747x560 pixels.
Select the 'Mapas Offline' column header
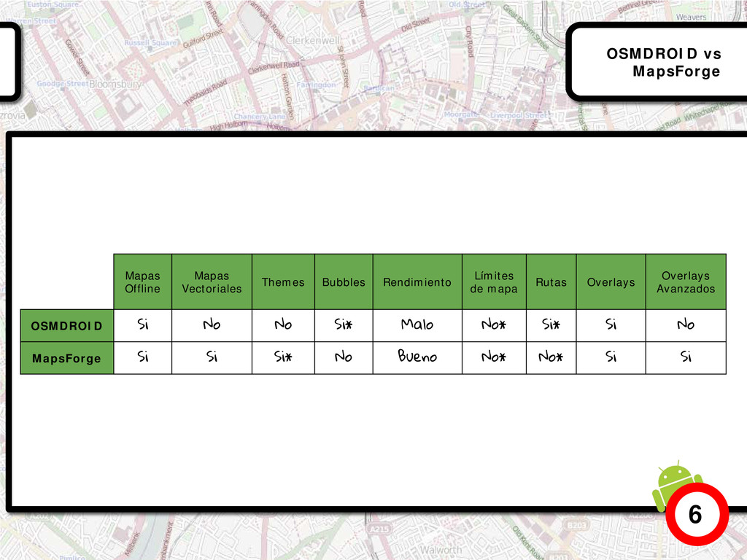pos(142,282)
